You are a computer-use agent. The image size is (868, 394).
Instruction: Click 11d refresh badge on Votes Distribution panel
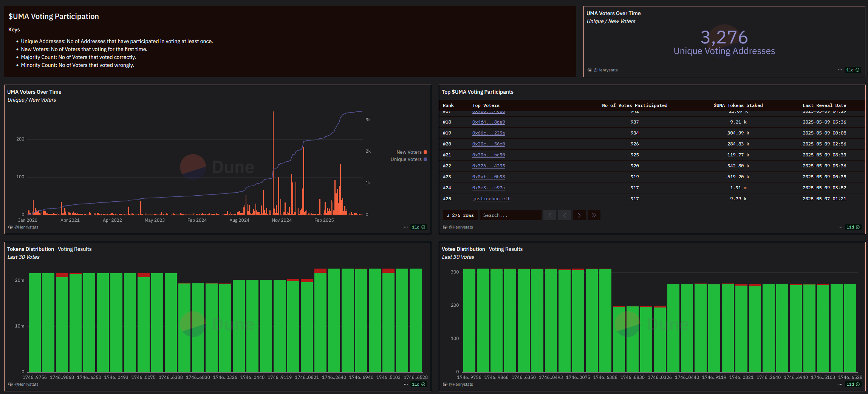coord(853,384)
